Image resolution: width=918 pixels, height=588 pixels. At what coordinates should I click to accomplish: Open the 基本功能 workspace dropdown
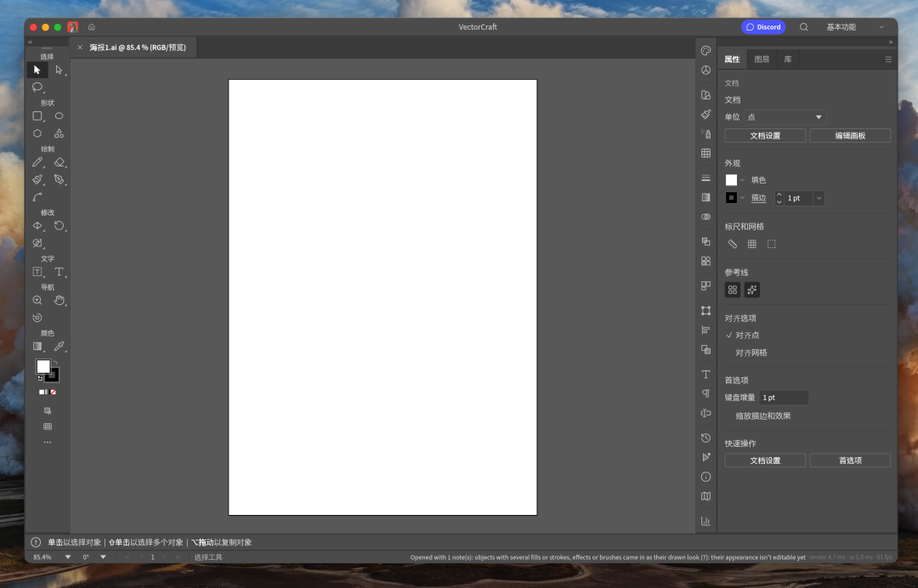855,27
